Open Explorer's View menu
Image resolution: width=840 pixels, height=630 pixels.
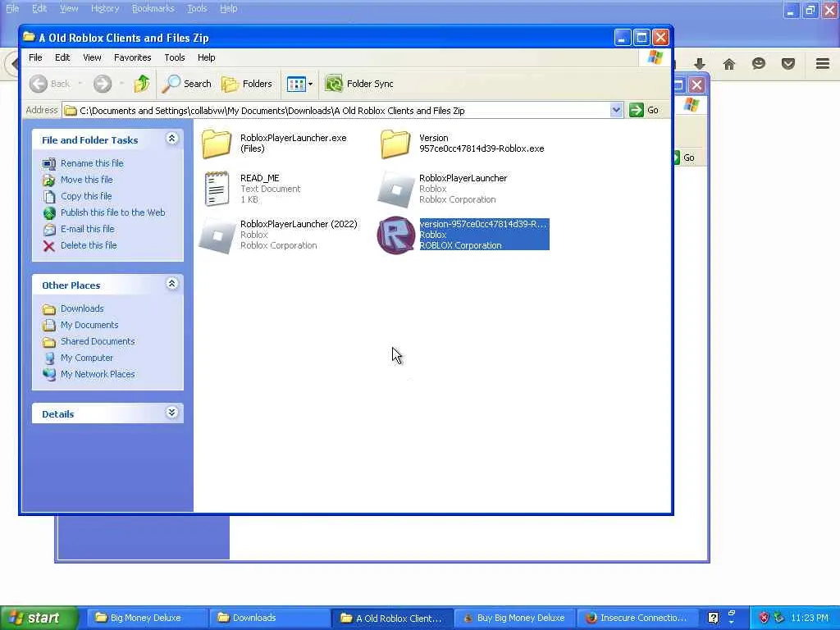[x=92, y=57]
